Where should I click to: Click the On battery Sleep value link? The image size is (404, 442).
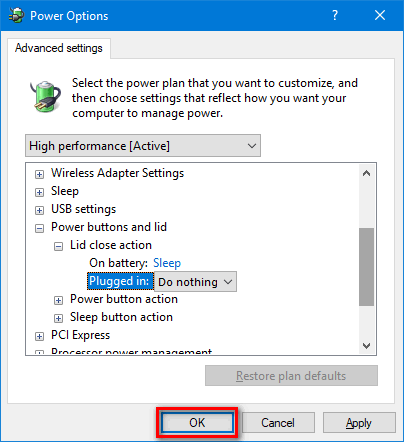[167, 263]
